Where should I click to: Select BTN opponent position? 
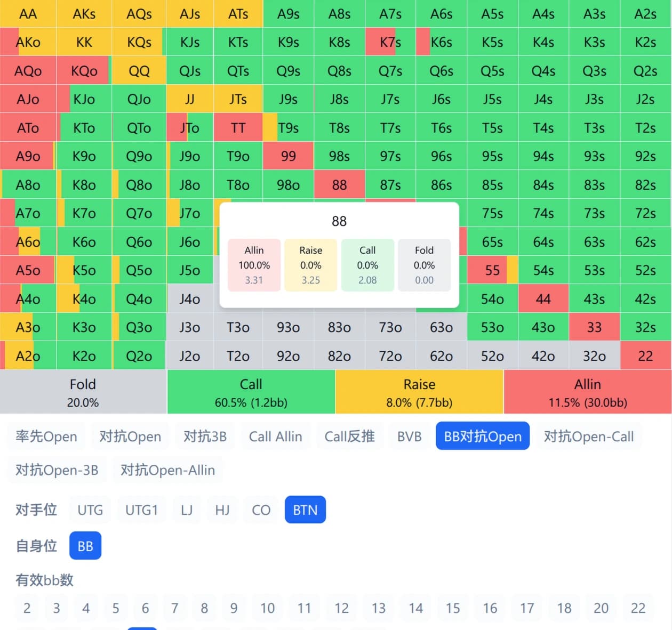tap(305, 510)
